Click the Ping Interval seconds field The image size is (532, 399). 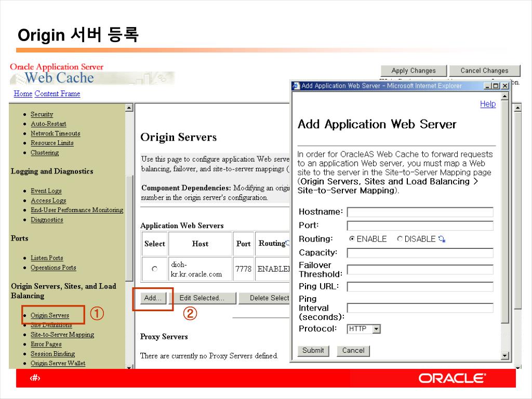click(x=420, y=308)
